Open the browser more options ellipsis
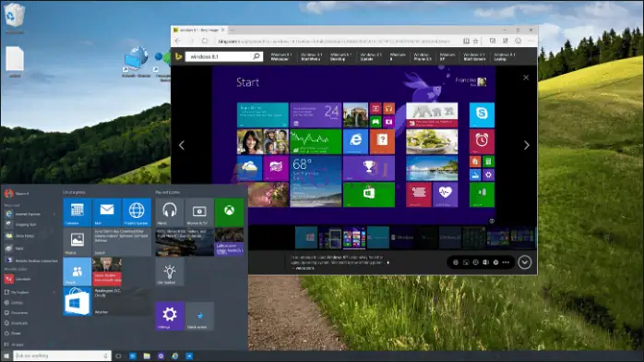 531,41
